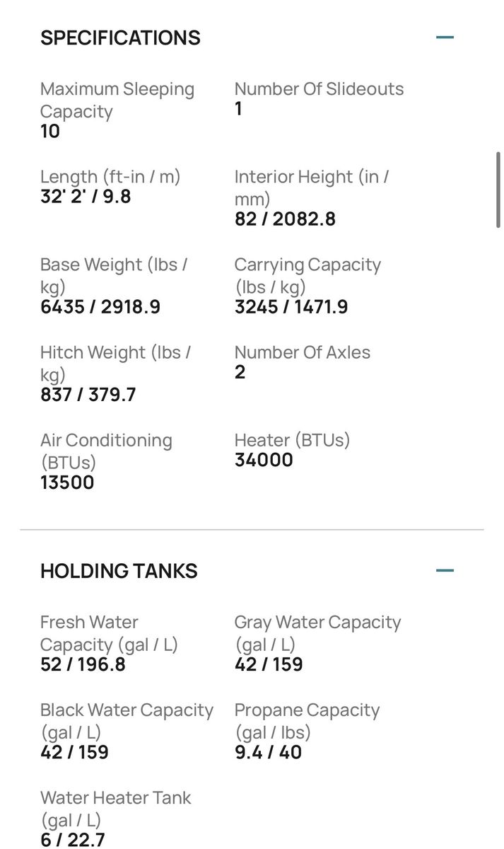Select the Hitch Weight value 837 / 379.7
Screen dimensions: 504x849
tap(88, 395)
